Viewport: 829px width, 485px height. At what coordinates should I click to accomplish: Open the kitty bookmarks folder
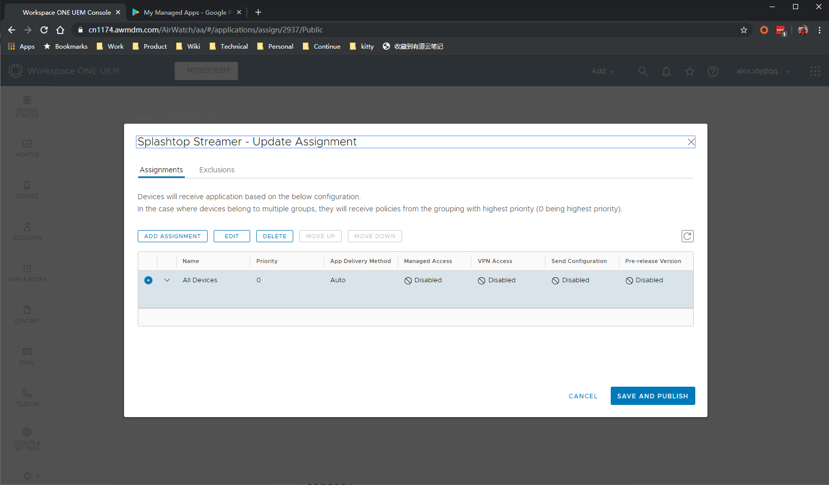tap(362, 47)
